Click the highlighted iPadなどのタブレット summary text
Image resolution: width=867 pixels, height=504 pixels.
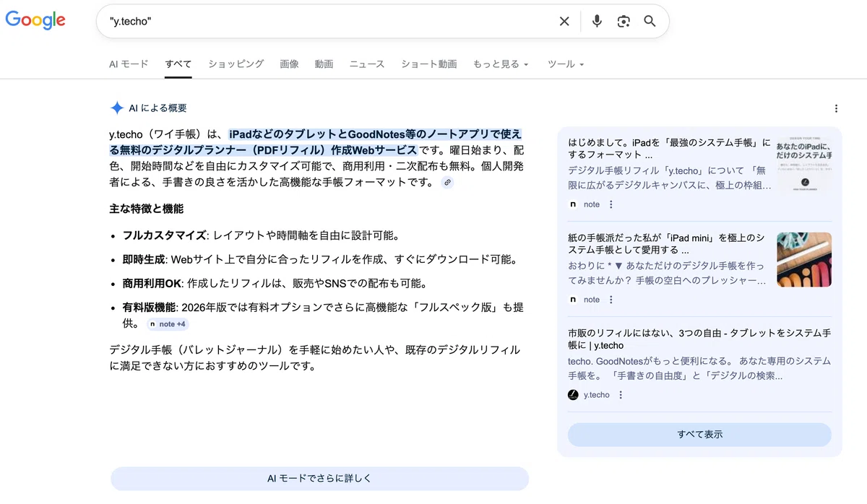(x=316, y=142)
